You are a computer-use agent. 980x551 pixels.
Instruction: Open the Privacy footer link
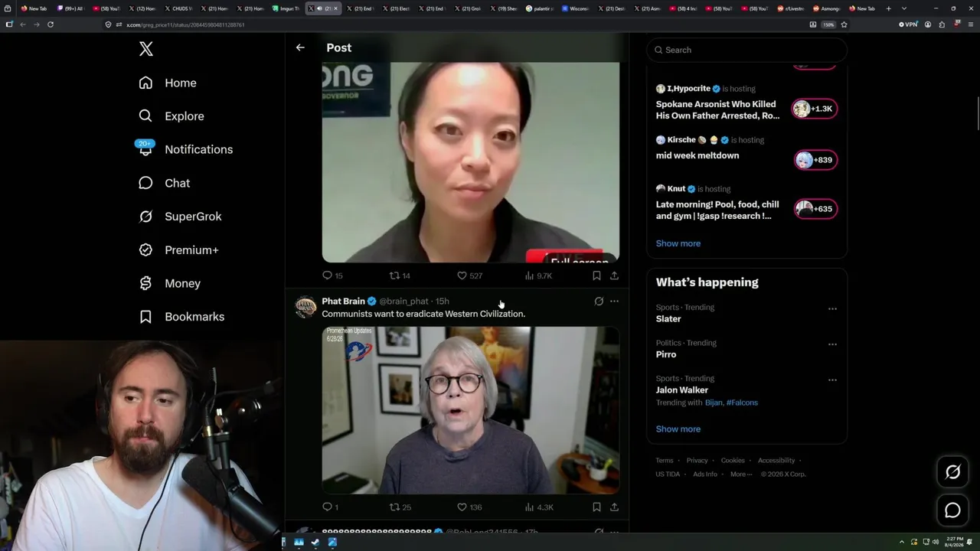pyautogui.click(x=697, y=461)
